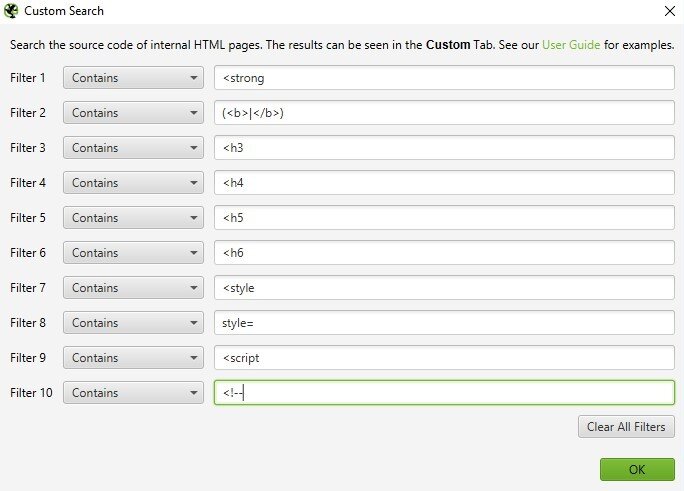Image resolution: width=684 pixels, height=491 pixels.
Task: Open Filter 1 Contains dropdown
Action: tap(133, 78)
